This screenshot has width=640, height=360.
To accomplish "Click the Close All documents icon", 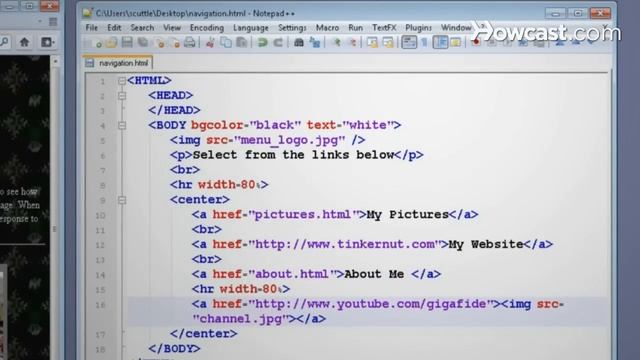I will pyautogui.click(x=175, y=42).
